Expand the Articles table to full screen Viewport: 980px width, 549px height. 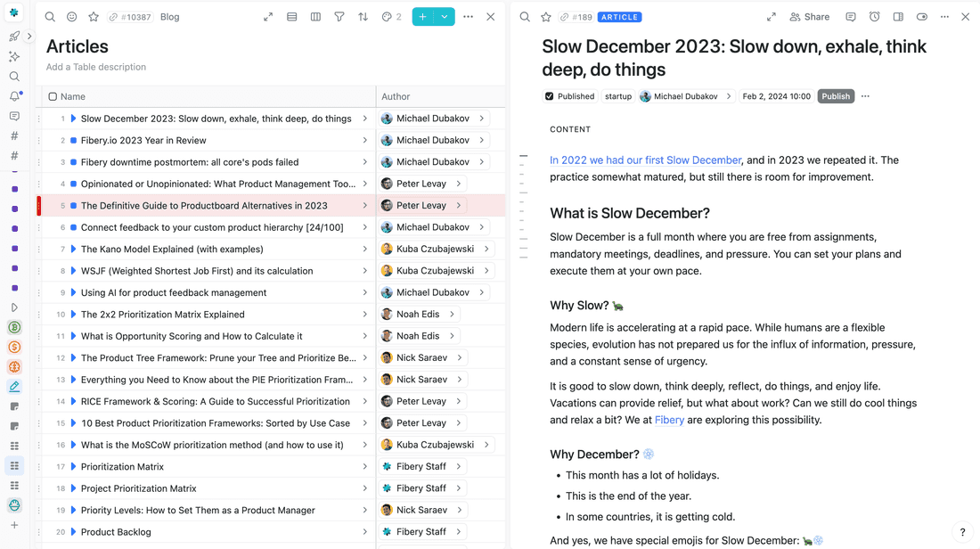point(268,17)
